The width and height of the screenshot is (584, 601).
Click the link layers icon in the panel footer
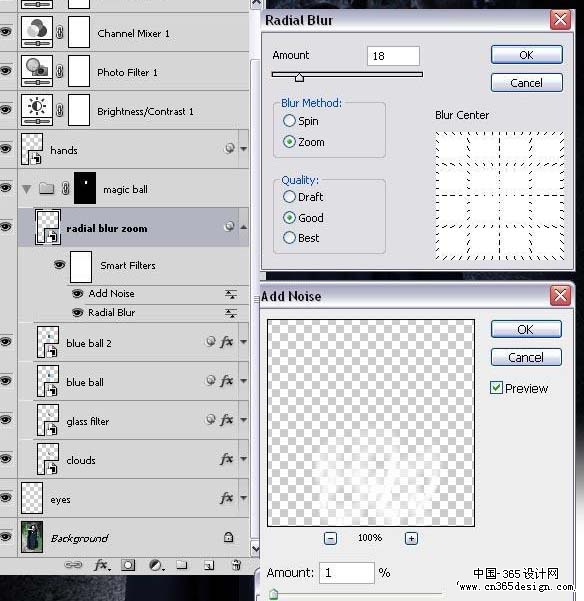[73, 565]
